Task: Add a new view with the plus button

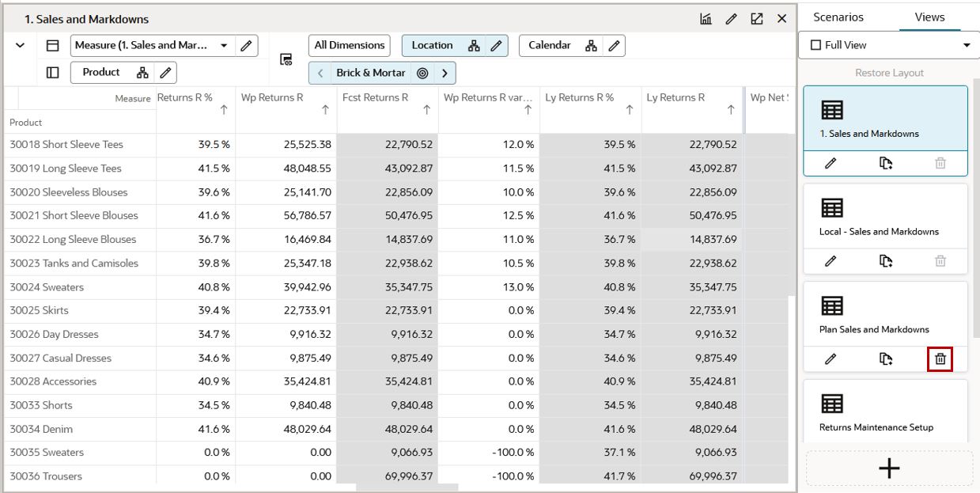Action: [889, 468]
